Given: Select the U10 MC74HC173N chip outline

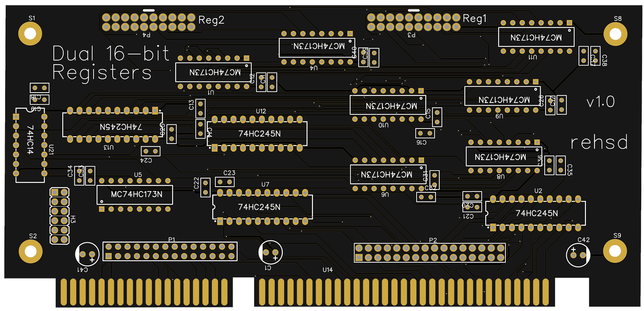Looking at the screenshot, I should pyautogui.click(x=388, y=105).
